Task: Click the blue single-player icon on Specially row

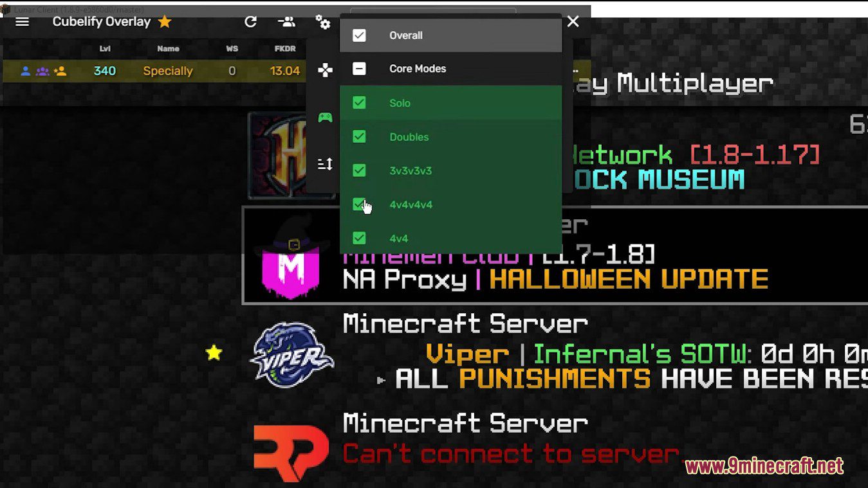Action: [25, 71]
